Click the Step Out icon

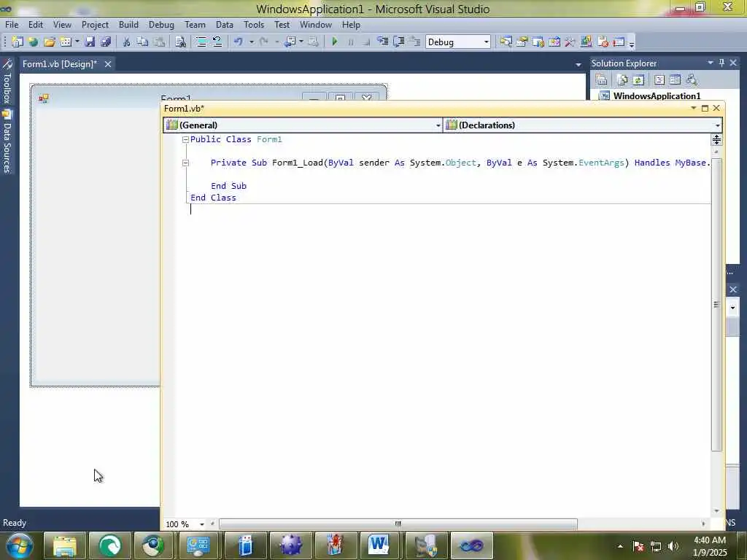click(415, 42)
